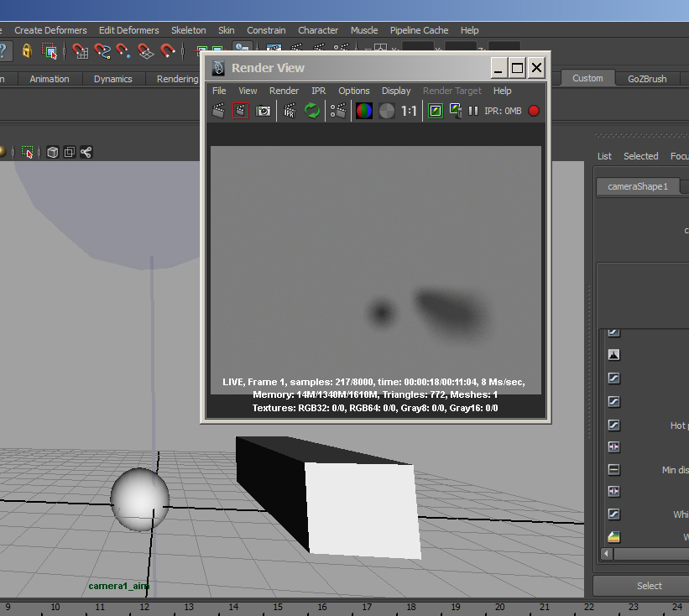This screenshot has height=616, width=689.
Task: Open the Render menu in Render View
Action: 284,91
